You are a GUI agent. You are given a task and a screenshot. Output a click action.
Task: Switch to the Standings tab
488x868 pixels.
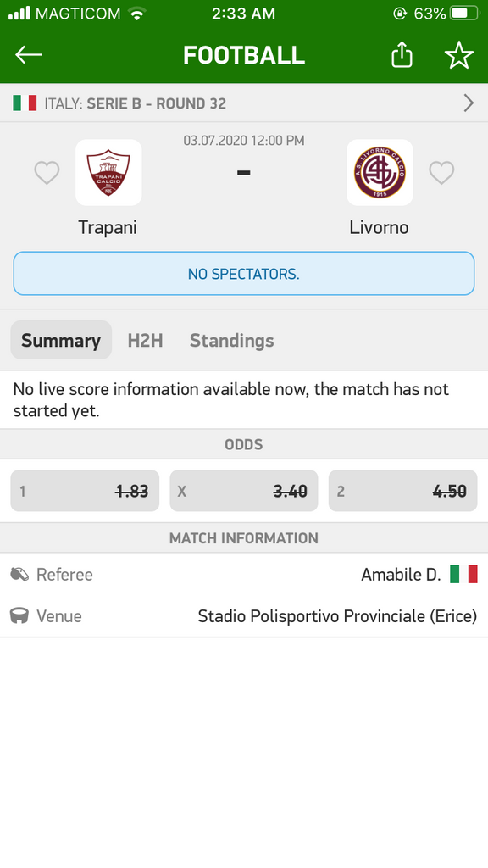232,340
